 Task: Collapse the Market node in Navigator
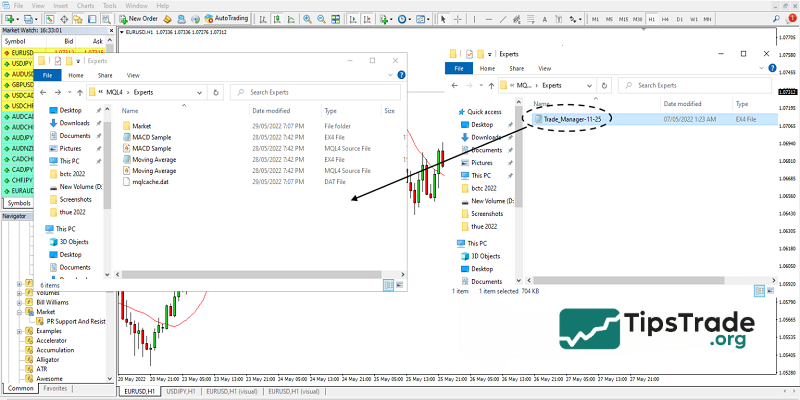tap(19, 311)
